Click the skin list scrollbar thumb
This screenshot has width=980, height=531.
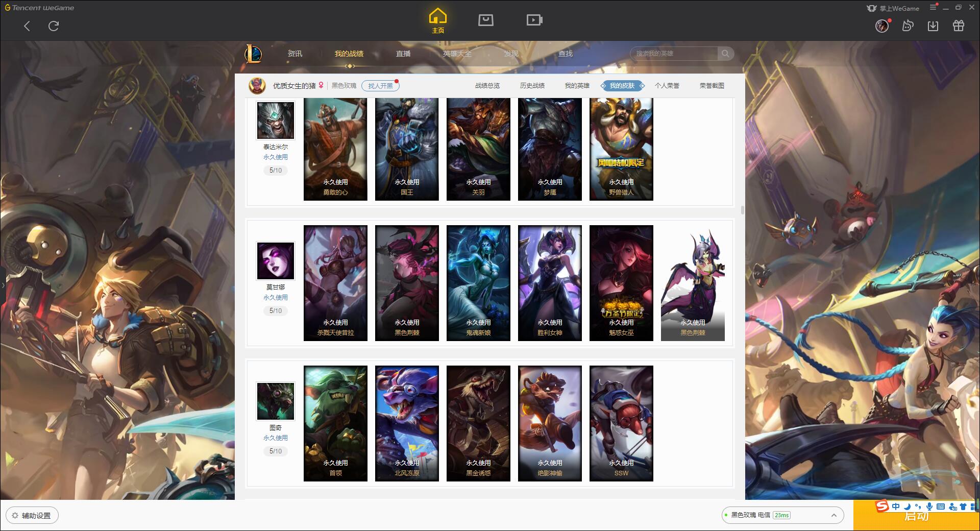click(743, 210)
